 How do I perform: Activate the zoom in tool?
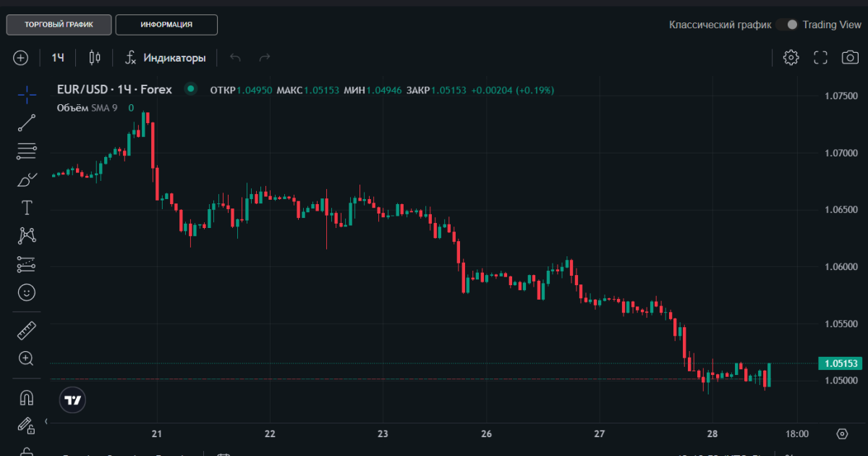tap(27, 358)
